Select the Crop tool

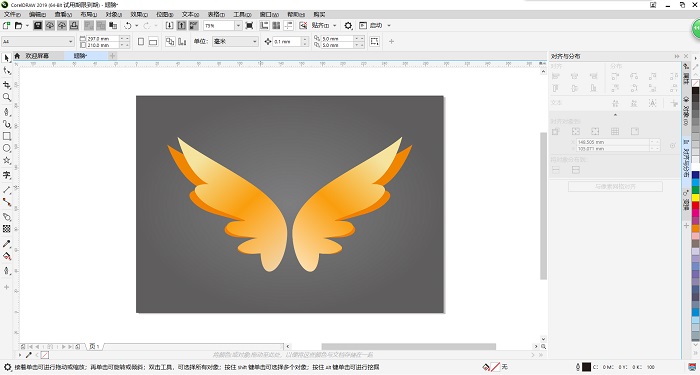click(x=7, y=85)
